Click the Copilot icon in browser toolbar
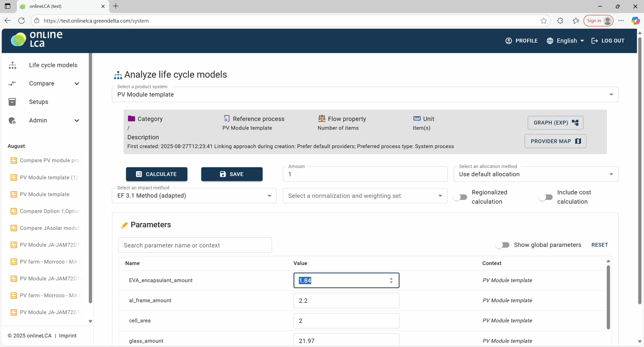This screenshot has width=644, height=347. pyautogui.click(x=635, y=21)
